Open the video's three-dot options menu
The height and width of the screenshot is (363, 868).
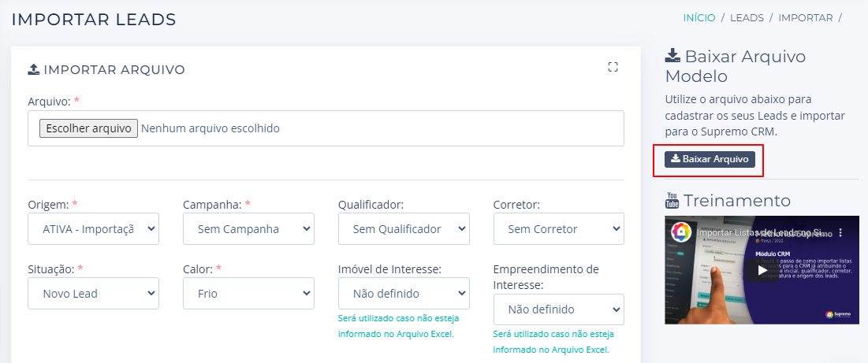840,233
